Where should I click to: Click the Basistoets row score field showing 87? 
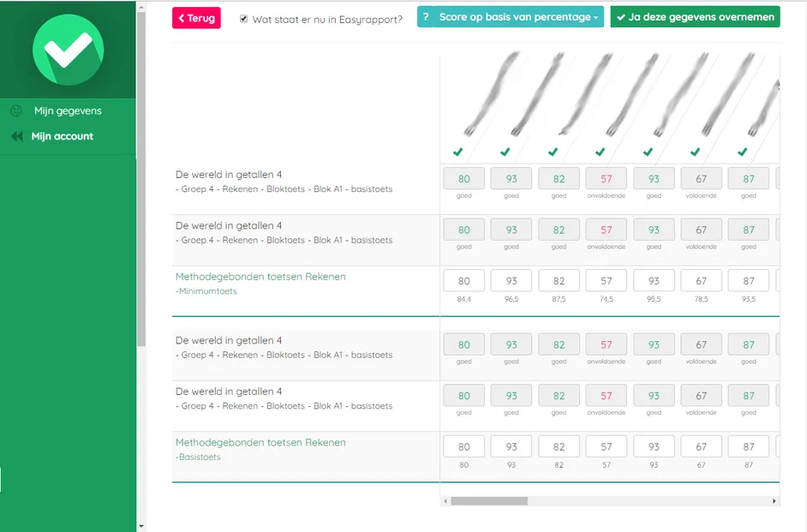[749, 446]
